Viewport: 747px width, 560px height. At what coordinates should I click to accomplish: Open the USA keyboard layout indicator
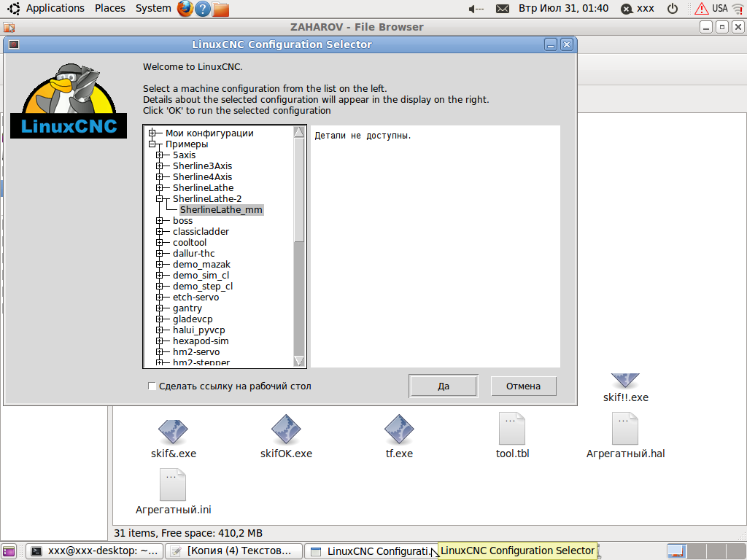[x=720, y=9]
